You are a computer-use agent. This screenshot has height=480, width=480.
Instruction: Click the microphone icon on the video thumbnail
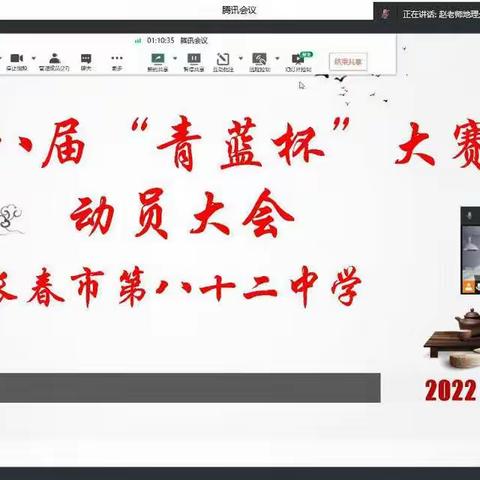point(469,216)
